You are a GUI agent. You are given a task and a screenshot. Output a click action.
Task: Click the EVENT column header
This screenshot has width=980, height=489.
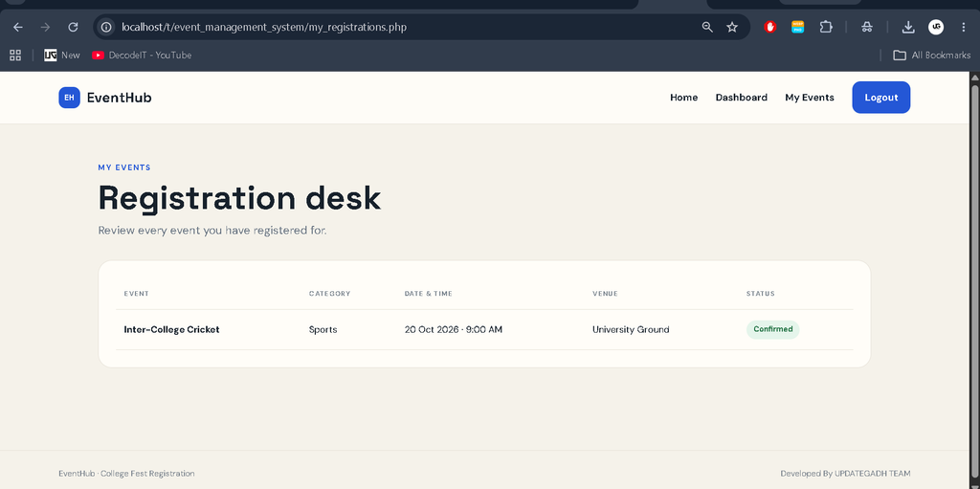click(x=136, y=293)
